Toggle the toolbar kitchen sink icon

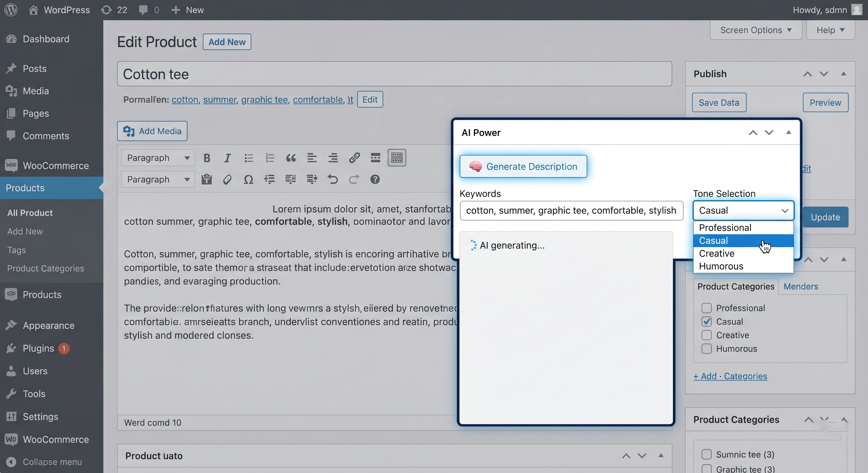tap(397, 158)
